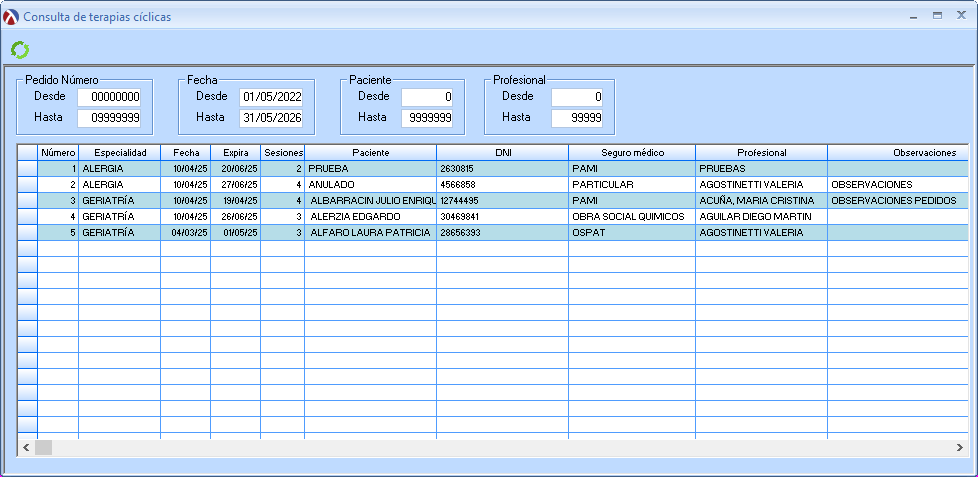Edit Paciente Hasta field 9999999

point(427,118)
